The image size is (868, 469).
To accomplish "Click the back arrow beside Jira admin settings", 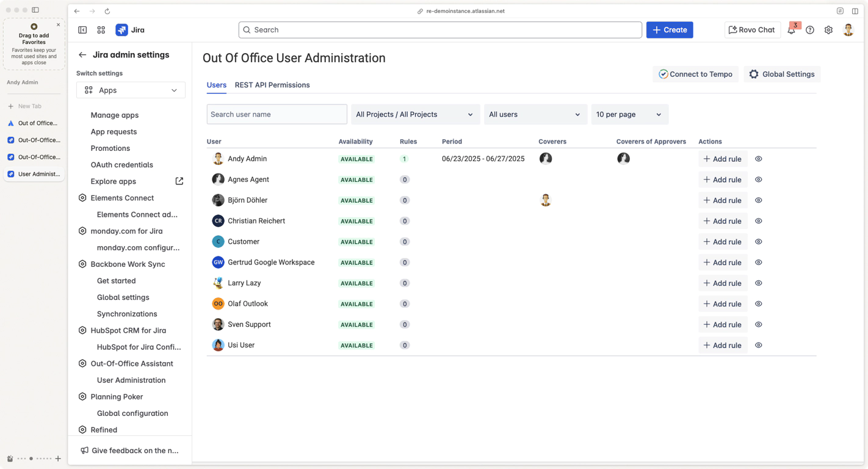I will [82, 55].
